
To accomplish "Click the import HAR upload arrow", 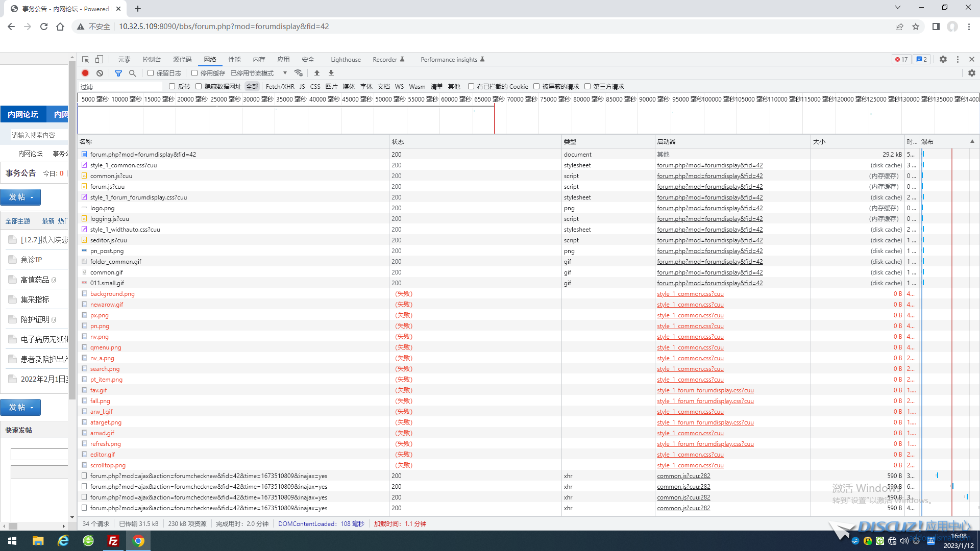I will (317, 73).
